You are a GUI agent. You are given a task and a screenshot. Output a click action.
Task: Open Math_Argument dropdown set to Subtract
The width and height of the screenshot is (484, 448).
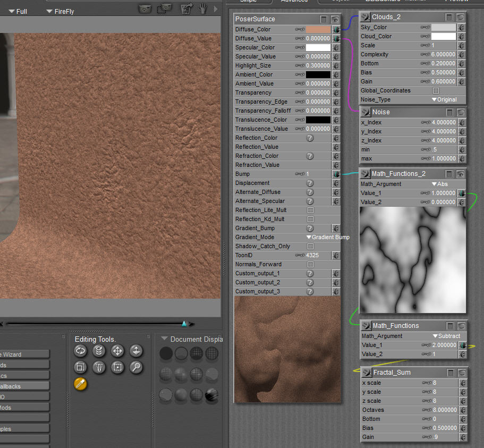click(x=446, y=336)
